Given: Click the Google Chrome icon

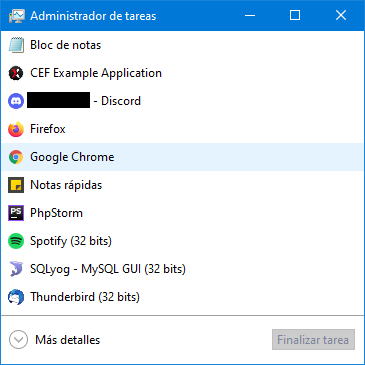Looking at the screenshot, I should (16, 157).
